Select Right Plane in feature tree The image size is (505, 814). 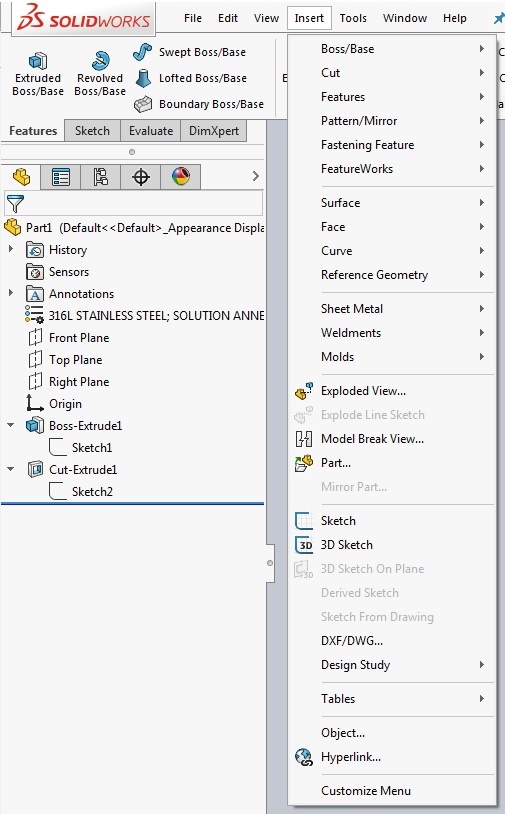tap(69, 382)
